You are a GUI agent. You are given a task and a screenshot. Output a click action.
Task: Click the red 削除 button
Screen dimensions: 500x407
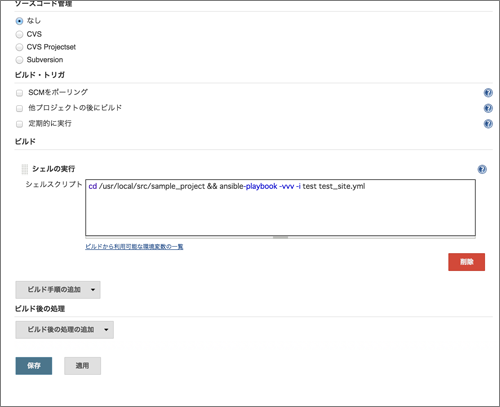coord(466,262)
